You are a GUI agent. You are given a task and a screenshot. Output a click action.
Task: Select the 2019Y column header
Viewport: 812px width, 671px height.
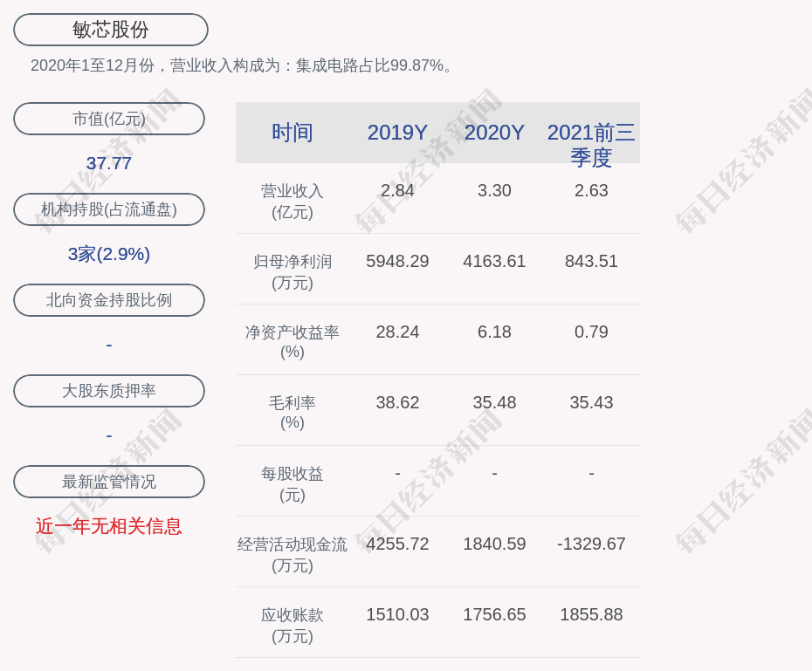pyautogui.click(x=397, y=133)
